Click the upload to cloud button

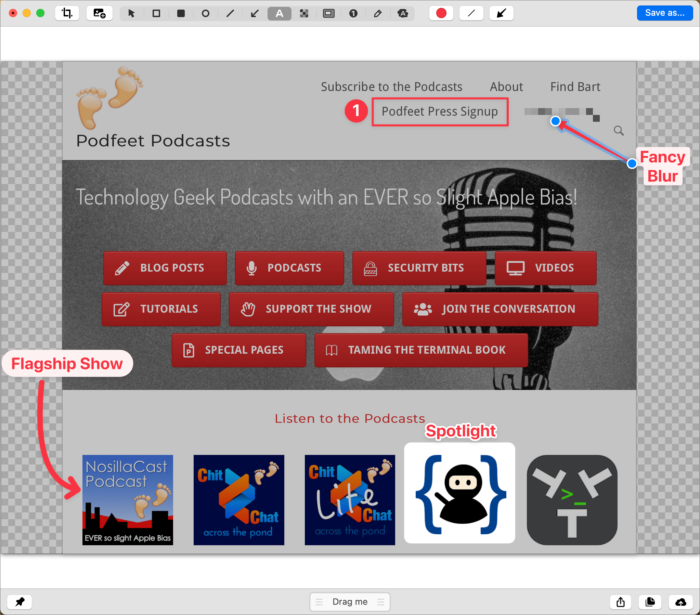[x=680, y=602]
